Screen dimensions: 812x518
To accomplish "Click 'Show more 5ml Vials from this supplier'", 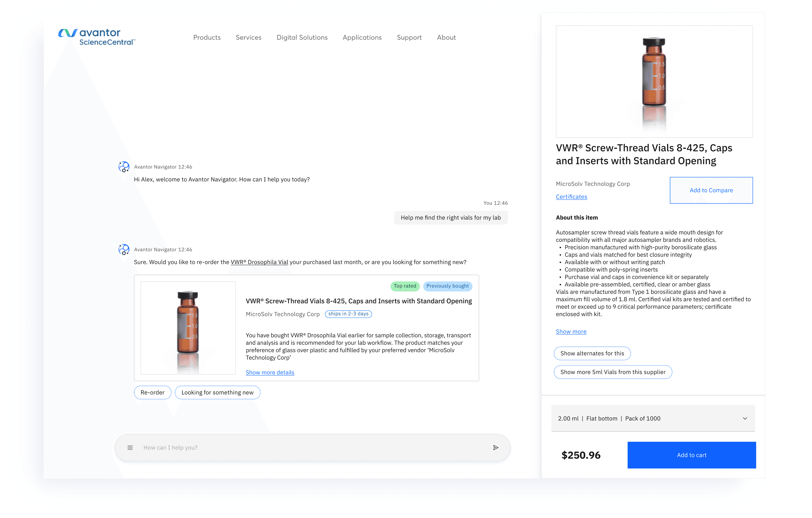I will coord(613,372).
